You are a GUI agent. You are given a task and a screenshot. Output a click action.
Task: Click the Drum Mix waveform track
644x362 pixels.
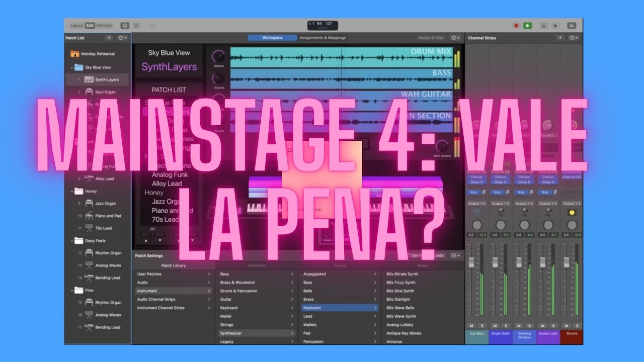(x=341, y=57)
